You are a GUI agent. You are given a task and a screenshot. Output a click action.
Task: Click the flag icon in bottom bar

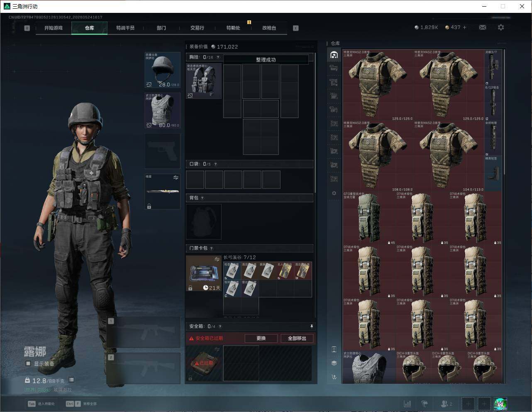[x=425, y=404]
